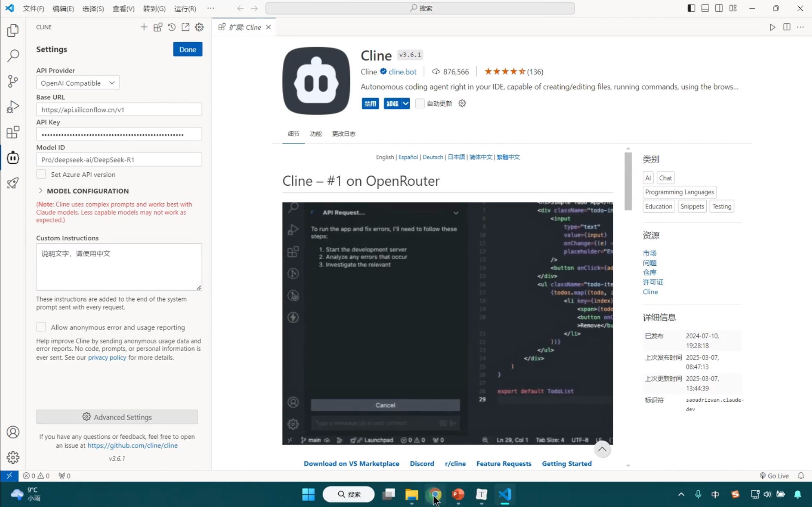Viewport: 812px width, 507px height.
Task: Open Accounts menu in activity bar
Action: (x=13, y=432)
